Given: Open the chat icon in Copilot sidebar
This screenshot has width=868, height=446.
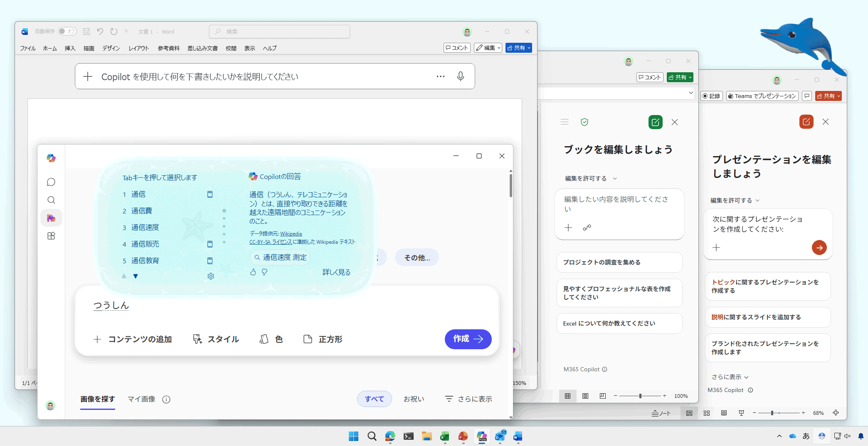Looking at the screenshot, I should point(51,182).
